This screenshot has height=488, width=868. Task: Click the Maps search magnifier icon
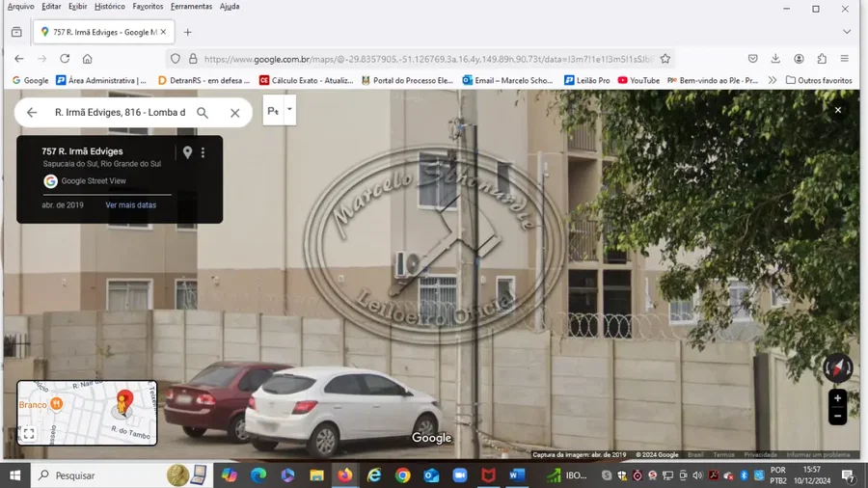coord(203,112)
